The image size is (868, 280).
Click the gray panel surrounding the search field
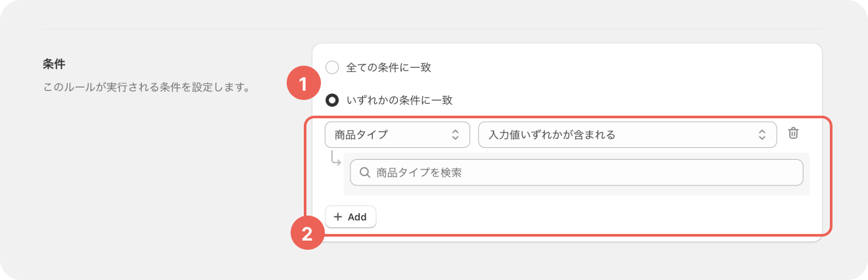pyautogui.click(x=806, y=191)
